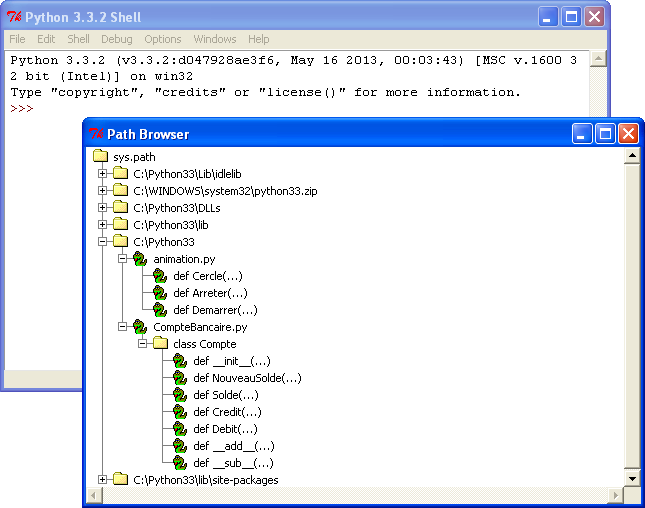Select def Credit(...) text
645x508 pixels.
(x=227, y=412)
